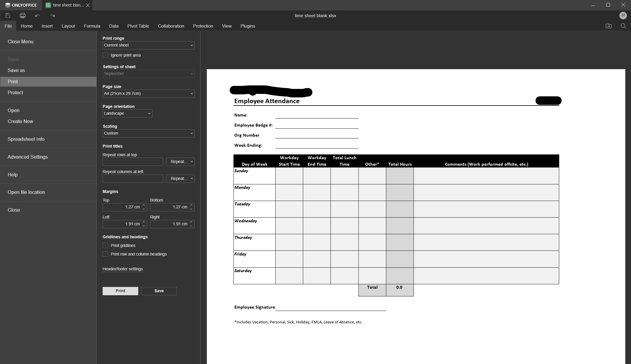Click Close Menu in sidebar

pos(48,42)
